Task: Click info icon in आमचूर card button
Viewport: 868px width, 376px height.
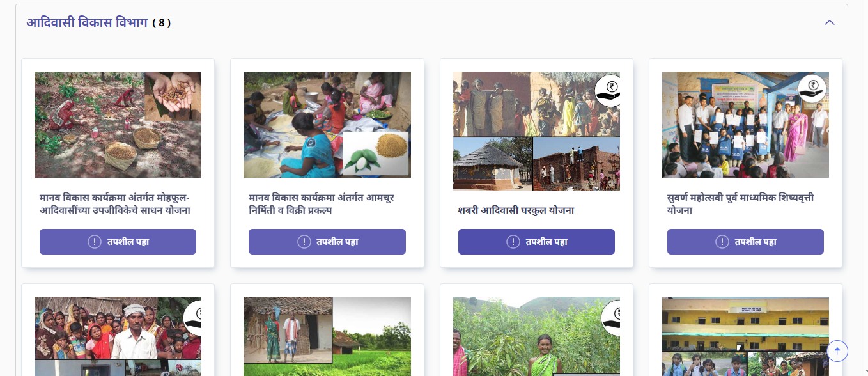Action: pos(304,242)
